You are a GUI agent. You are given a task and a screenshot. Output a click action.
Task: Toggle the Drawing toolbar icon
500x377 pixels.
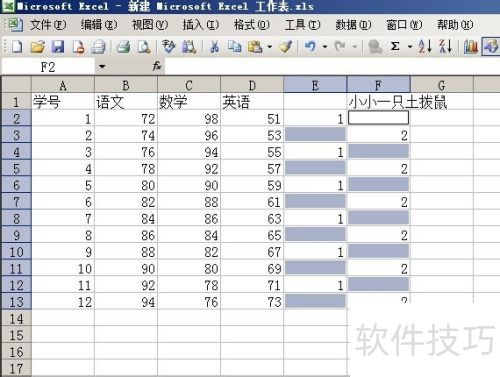coord(491,47)
